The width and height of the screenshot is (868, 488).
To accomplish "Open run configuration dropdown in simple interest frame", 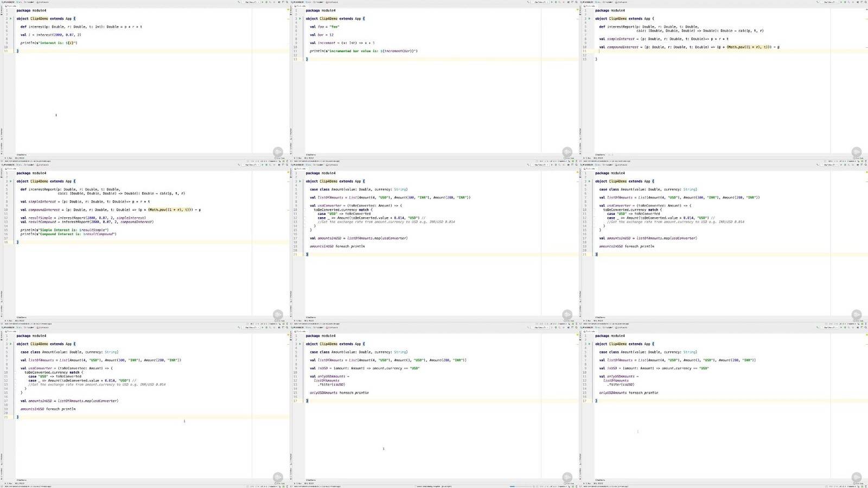I will pos(252,2).
